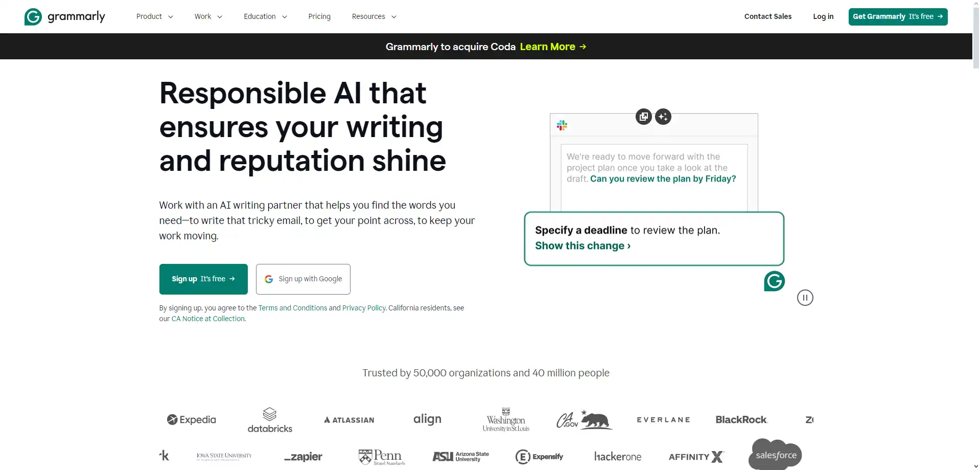The height and width of the screenshot is (470, 980).
Task: Open the Terms and Conditions link
Action: pos(292,308)
